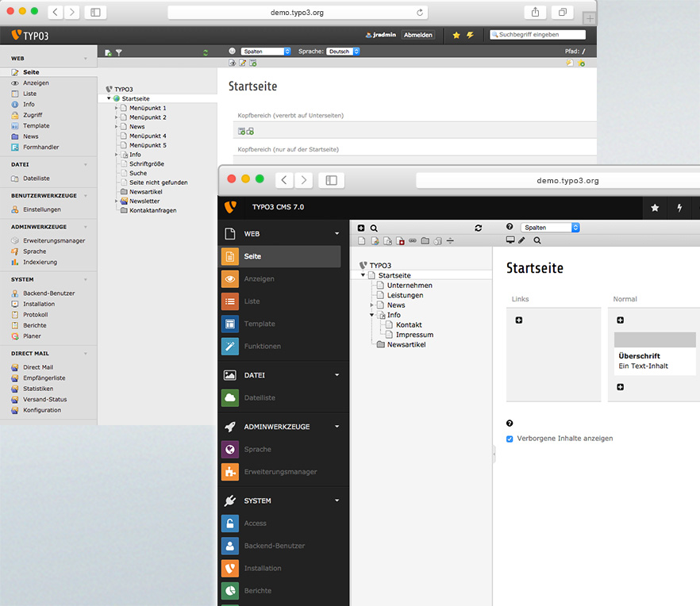
Task: Open Formhandler in the back window menu
Action: (x=40, y=147)
